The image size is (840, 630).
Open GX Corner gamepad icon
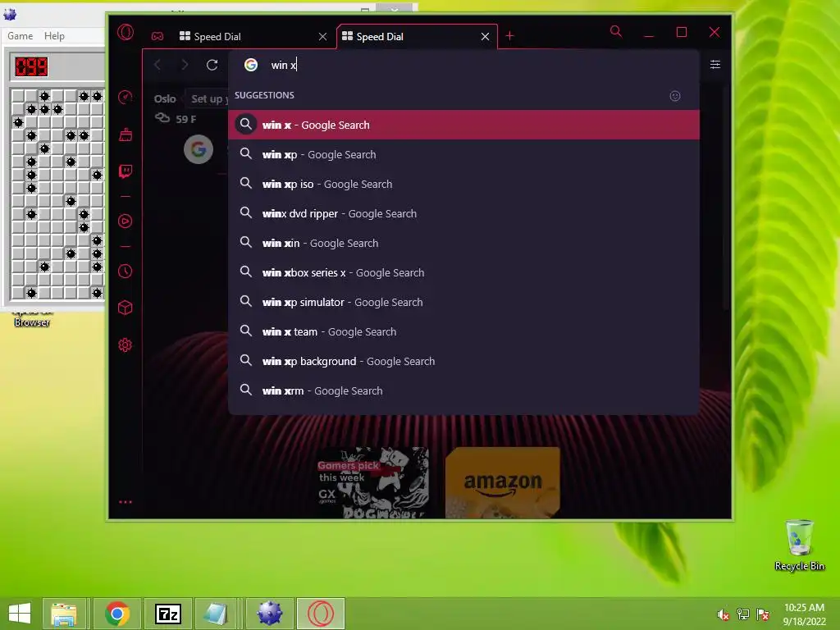157,36
